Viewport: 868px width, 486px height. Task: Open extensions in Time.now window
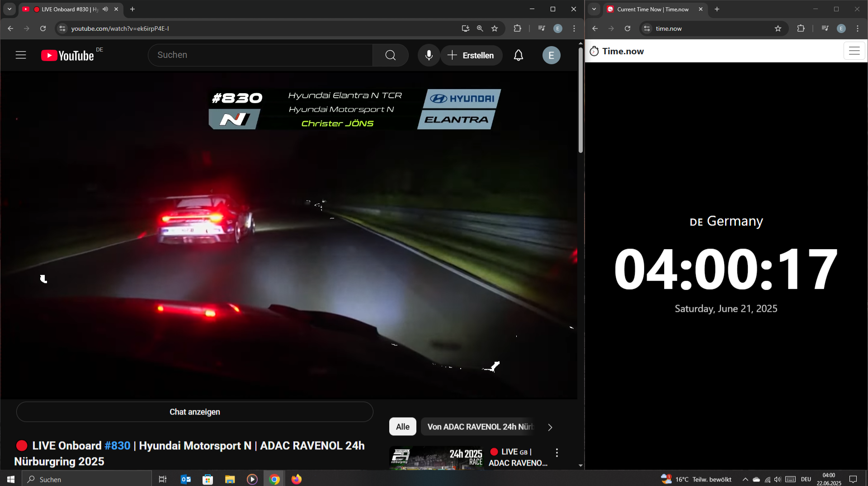tap(801, 28)
